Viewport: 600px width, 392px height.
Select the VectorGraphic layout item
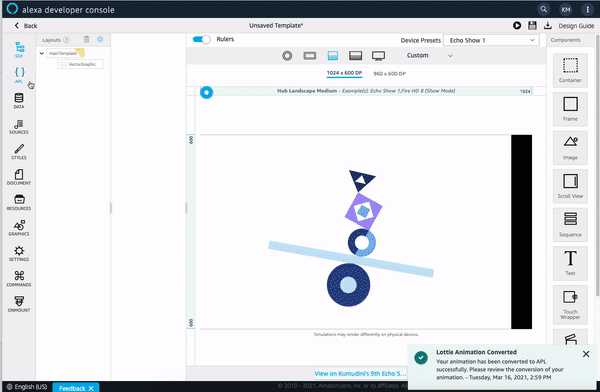[x=80, y=64]
